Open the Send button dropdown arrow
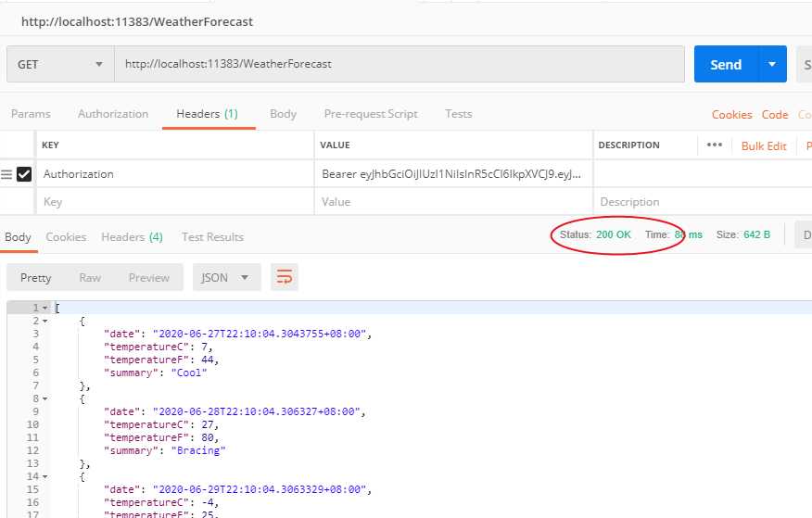This screenshot has width=812, height=518. (772, 64)
